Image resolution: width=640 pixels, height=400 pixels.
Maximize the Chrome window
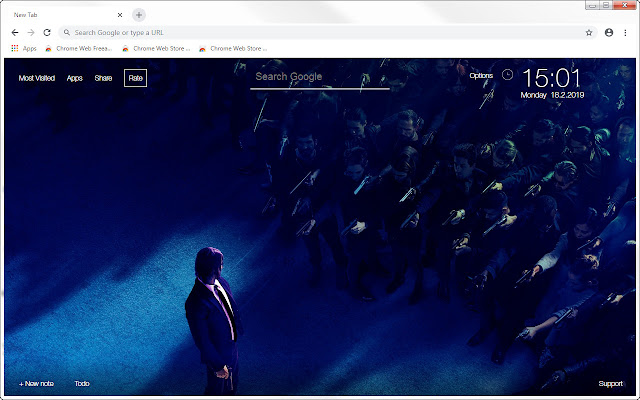point(606,5)
